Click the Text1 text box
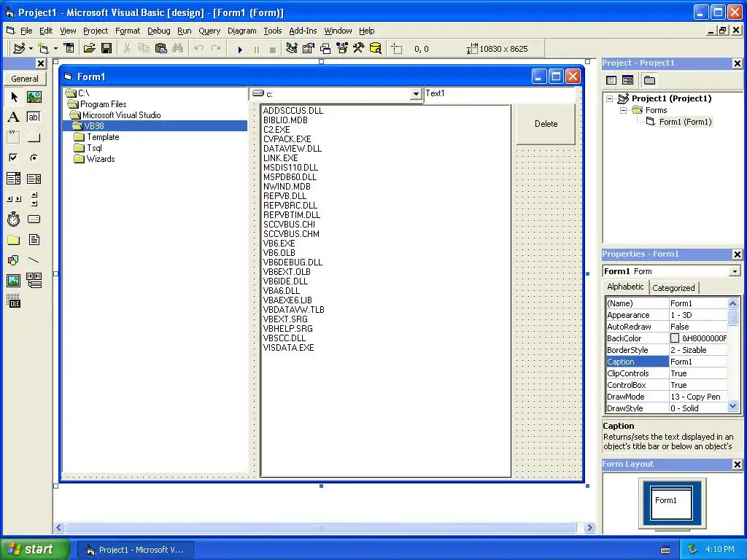The width and height of the screenshot is (747, 560). click(x=499, y=94)
